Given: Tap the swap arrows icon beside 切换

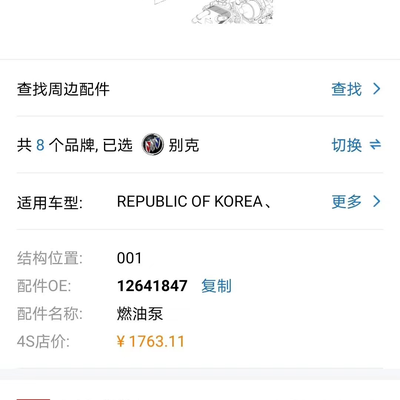Looking at the screenshot, I should [375, 145].
